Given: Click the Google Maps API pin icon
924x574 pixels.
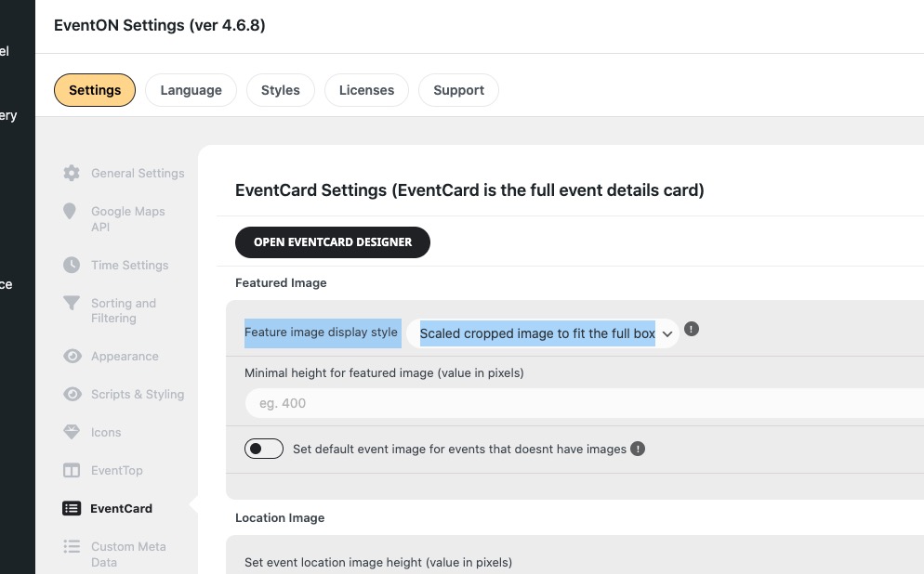Looking at the screenshot, I should tap(70, 212).
